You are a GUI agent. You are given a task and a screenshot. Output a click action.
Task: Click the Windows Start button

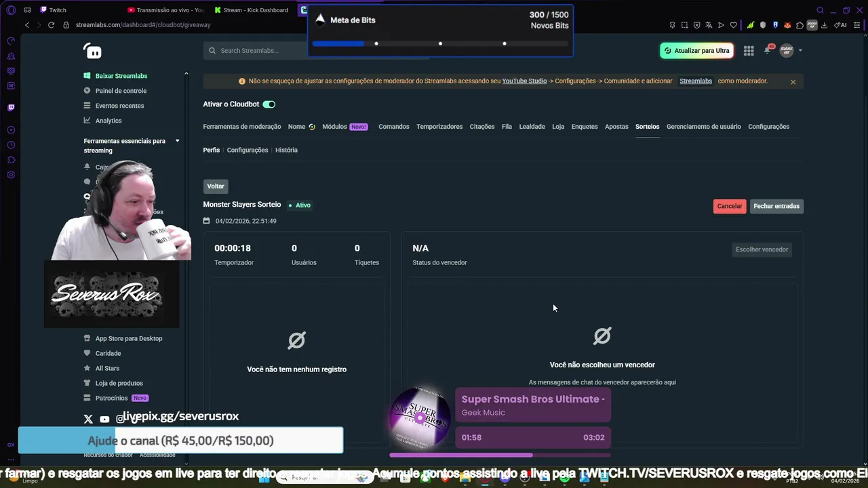click(264, 479)
